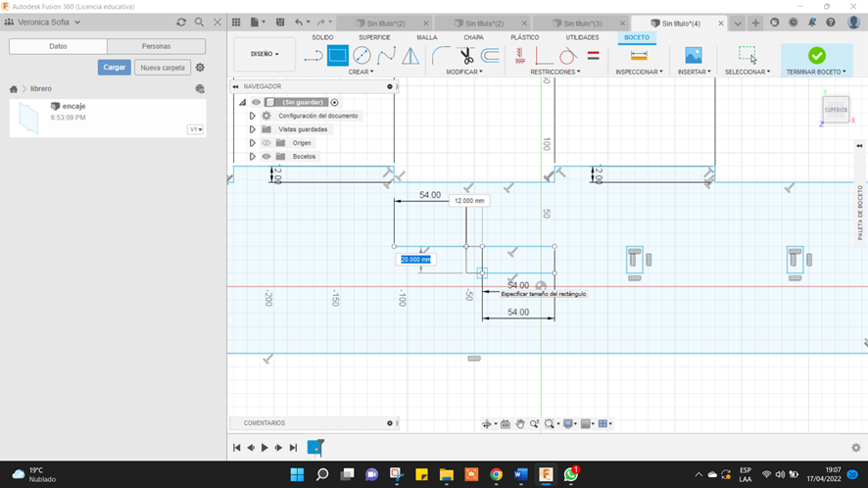Expand Vistas guardadas node
Screen dimensions: 868x488
click(x=253, y=129)
